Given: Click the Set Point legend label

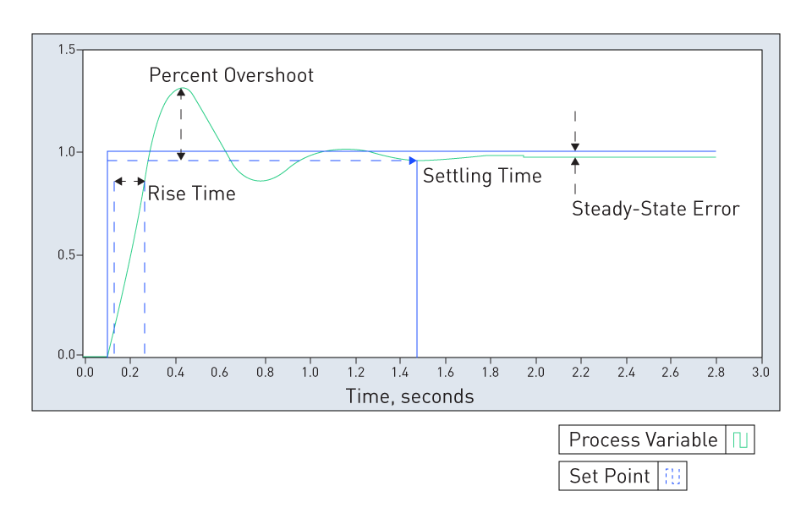Looking at the screenshot, I should pyautogui.click(x=609, y=476).
